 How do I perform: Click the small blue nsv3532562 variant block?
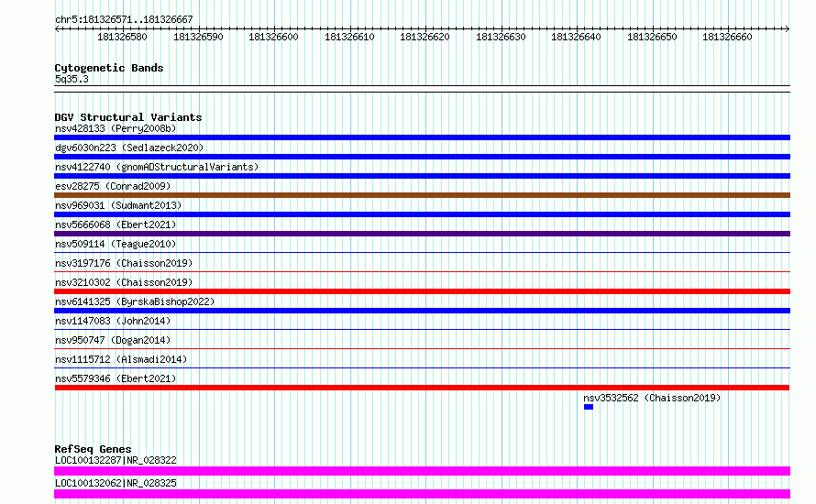click(589, 407)
